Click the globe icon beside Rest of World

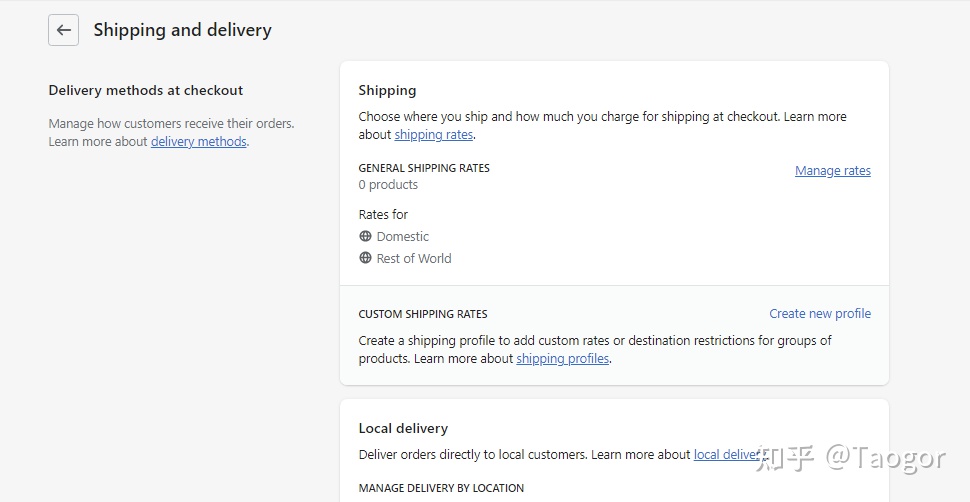pyautogui.click(x=365, y=258)
